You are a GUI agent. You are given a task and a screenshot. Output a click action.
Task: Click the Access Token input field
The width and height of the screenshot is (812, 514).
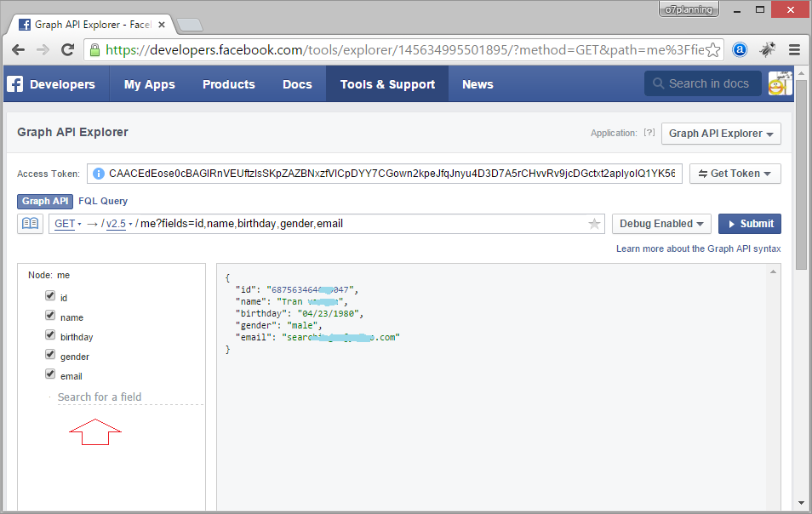click(x=384, y=174)
